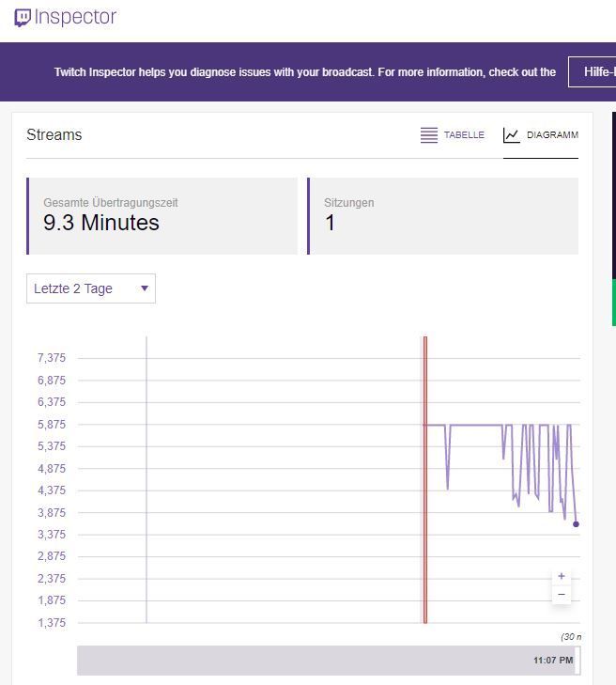Click the Streams panel heading
The width and height of the screenshot is (616, 685).
click(x=54, y=135)
